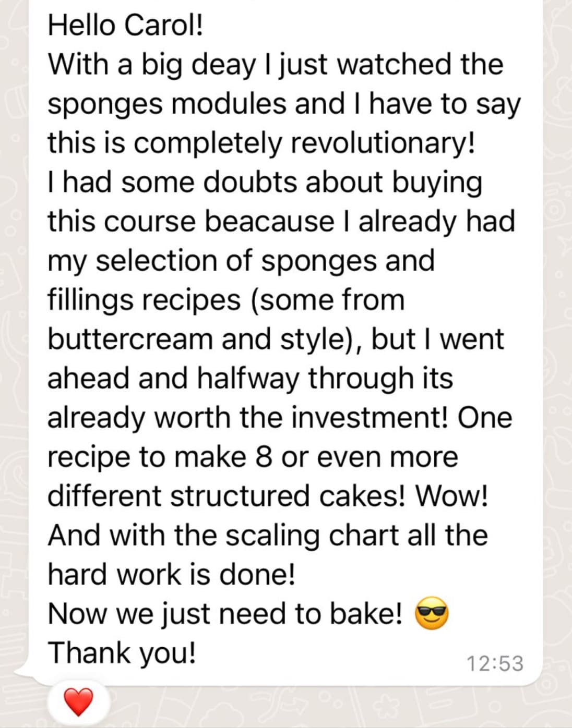
Task: Click the 'fillings recipes (some from' line
Action: [226, 300]
